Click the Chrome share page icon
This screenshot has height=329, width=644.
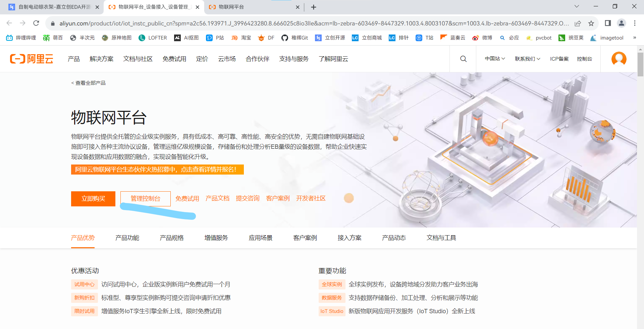click(x=578, y=23)
